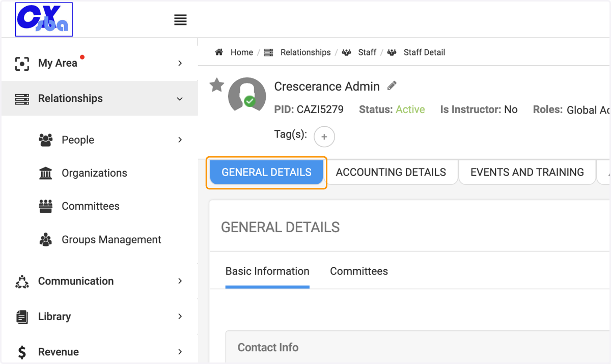Expand the Library chevron
The image size is (611, 364).
click(180, 316)
